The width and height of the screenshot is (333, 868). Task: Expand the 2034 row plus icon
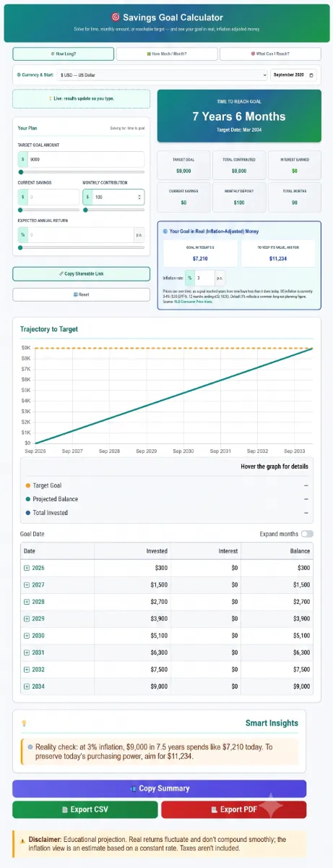27,686
